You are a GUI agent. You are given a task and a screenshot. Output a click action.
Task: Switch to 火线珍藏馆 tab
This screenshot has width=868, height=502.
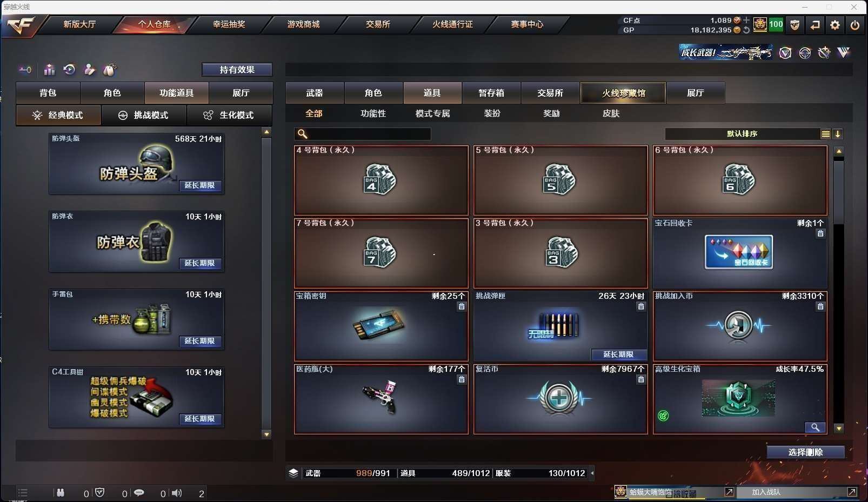coord(623,93)
